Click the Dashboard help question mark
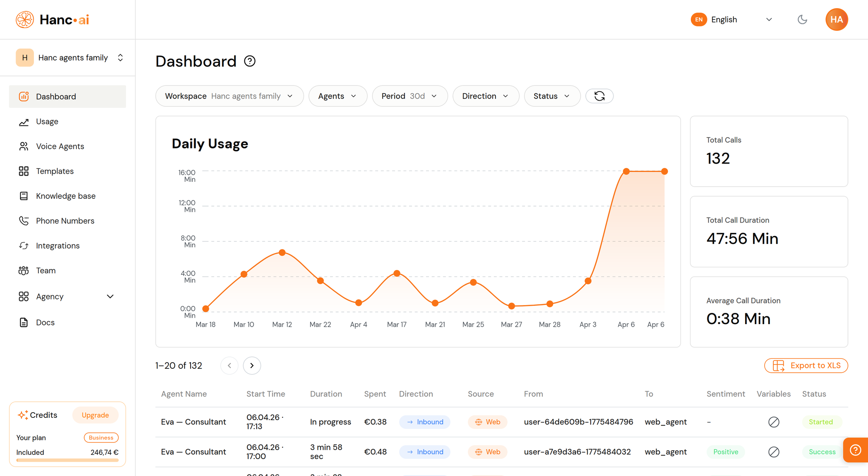The width and height of the screenshot is (868, 476). pyautogui.click(x=249, y=61)
